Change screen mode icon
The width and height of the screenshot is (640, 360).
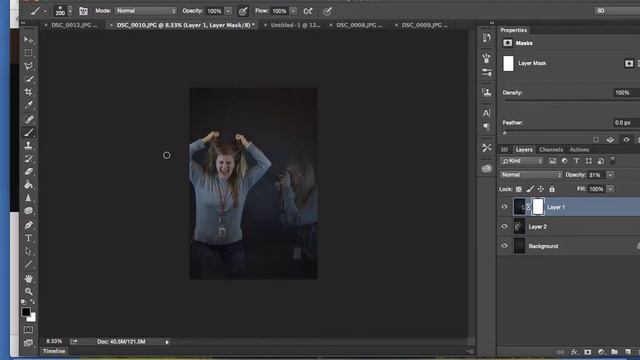tap(28, 343)
